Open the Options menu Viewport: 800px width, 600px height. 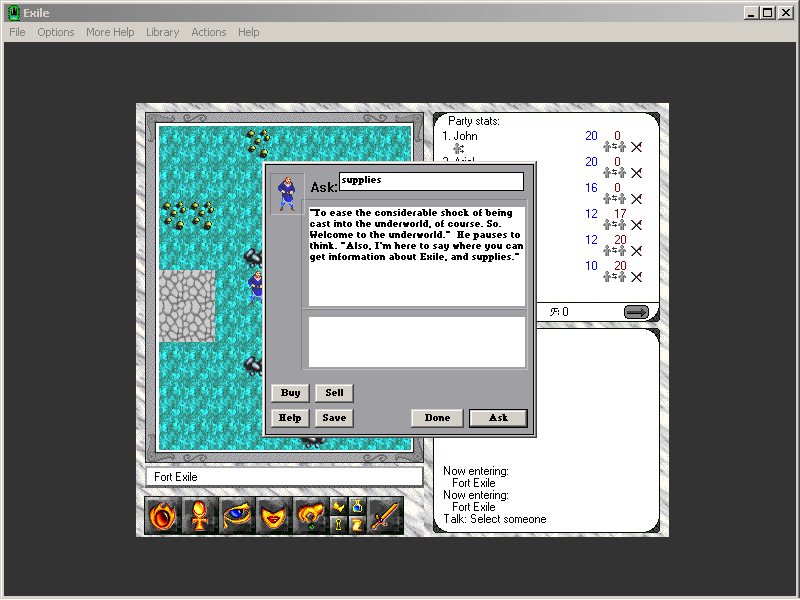56,32
